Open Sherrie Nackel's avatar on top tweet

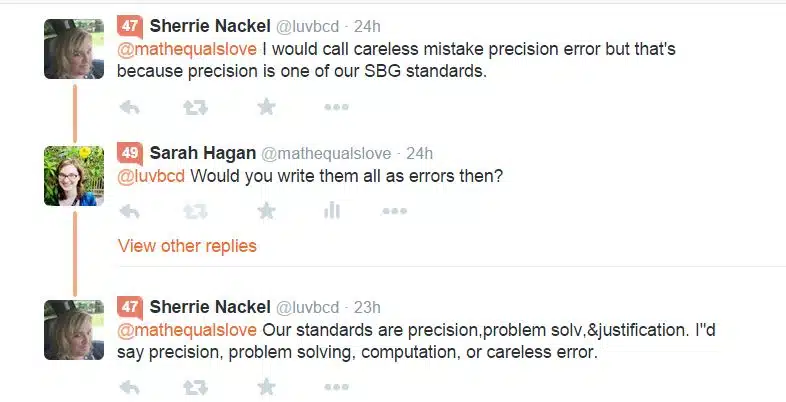point(74,49)
